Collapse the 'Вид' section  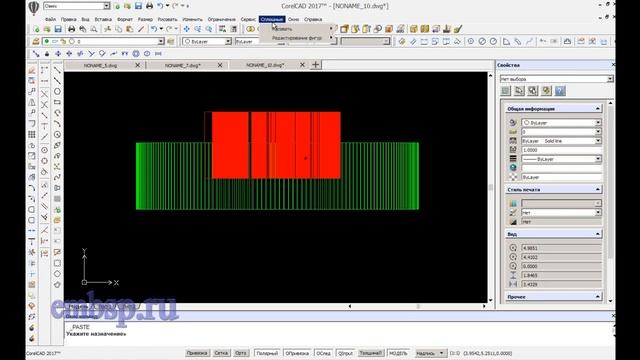click(598, 234)
